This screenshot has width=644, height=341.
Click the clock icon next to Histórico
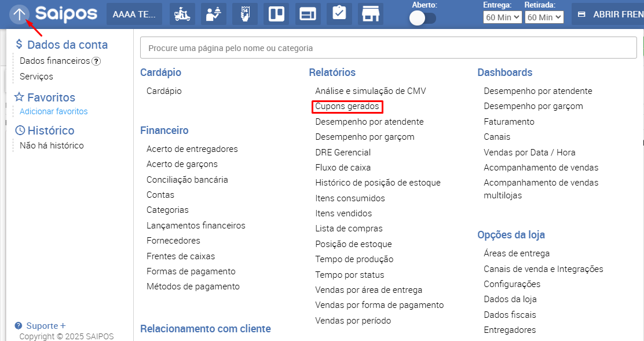tap(20, 130)
